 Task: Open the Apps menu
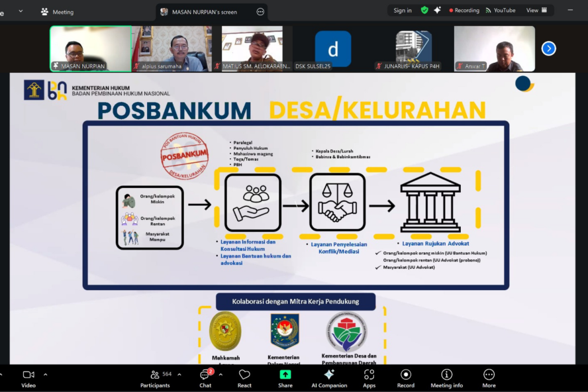(369, 377)
